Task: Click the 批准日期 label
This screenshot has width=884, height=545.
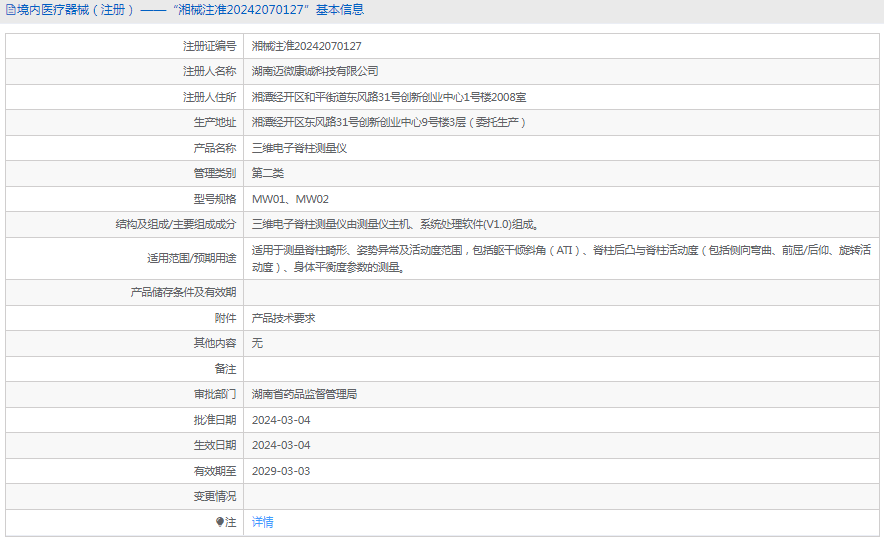Action: click(x=215, y=420)
